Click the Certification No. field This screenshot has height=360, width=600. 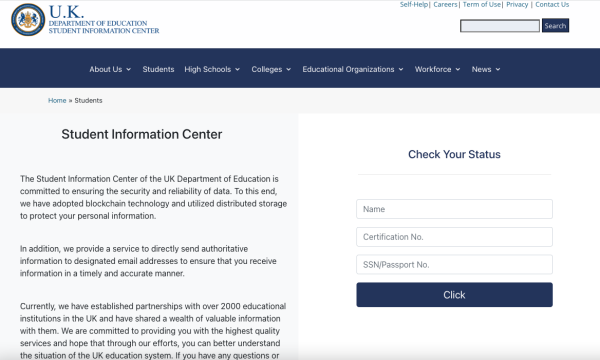tap(454, 237)
